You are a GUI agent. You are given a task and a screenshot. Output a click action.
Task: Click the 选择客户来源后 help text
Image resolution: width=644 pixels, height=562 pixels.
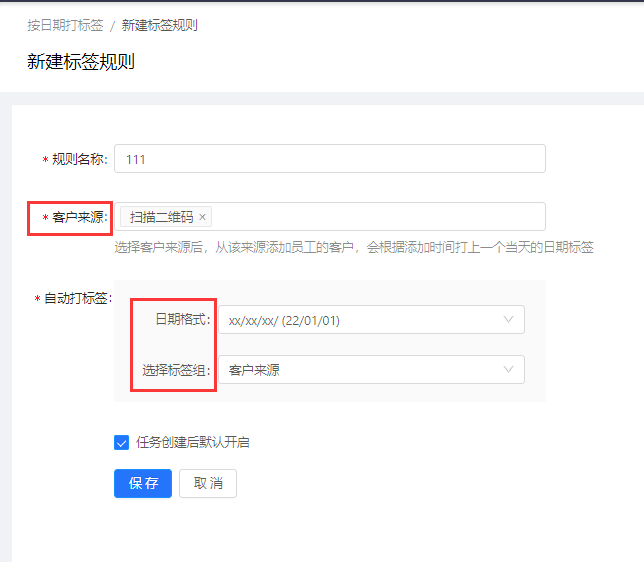click(x=354, y=247)
